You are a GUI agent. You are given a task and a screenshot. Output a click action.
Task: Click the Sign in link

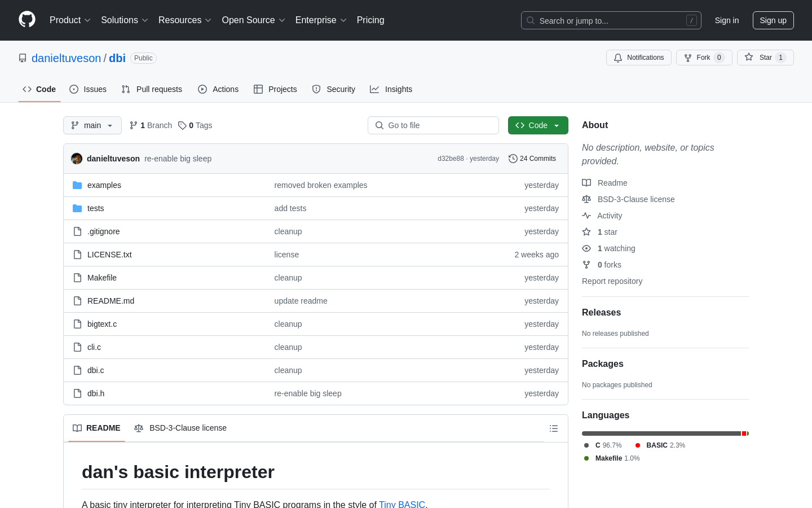point(727,20)
